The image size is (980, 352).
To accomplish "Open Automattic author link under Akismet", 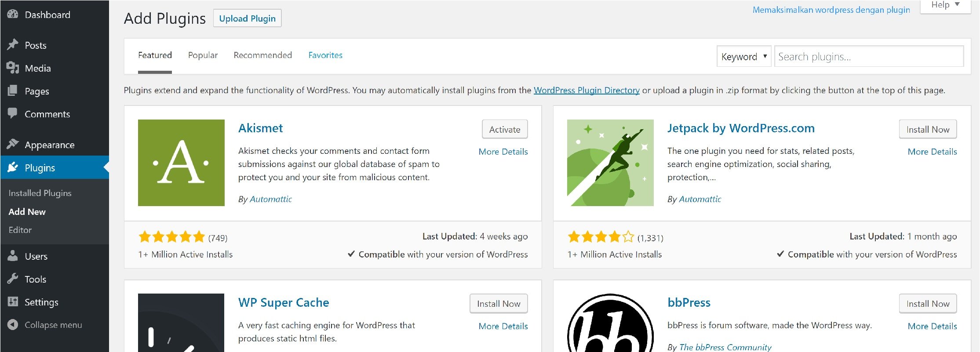I will (271, 199).
